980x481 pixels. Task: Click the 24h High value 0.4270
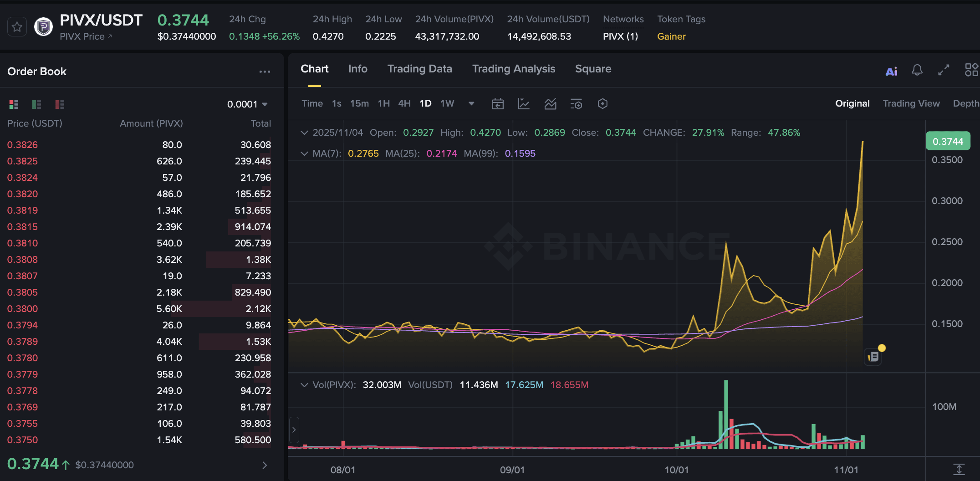pos(328,36)
